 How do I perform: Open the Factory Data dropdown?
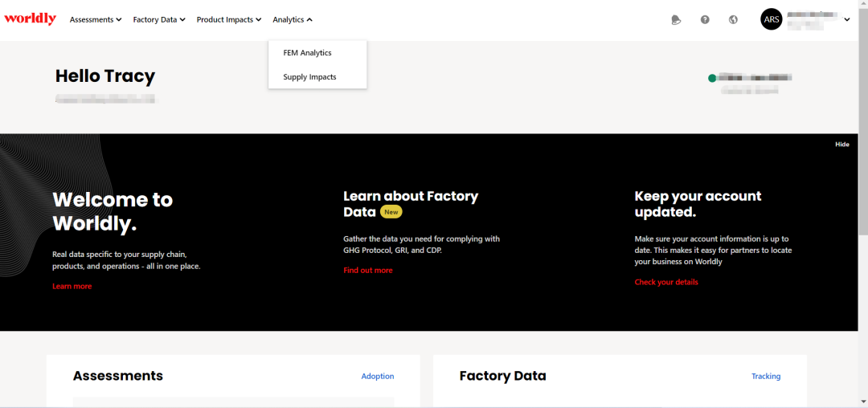[x=158, y=20]
